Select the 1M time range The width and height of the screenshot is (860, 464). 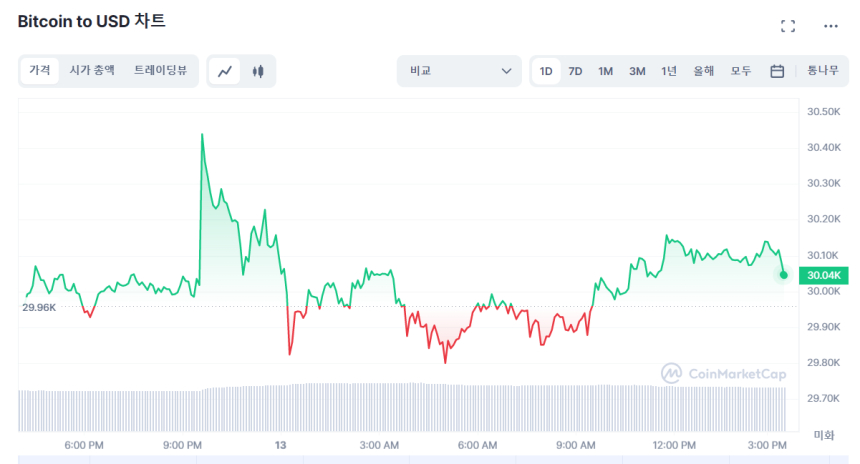pos(606,71)
